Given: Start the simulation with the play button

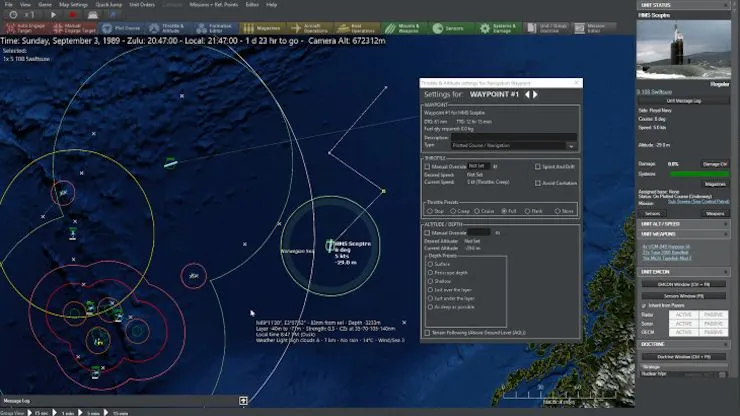Looking at the screenshot, I should [x=53, y=15].
